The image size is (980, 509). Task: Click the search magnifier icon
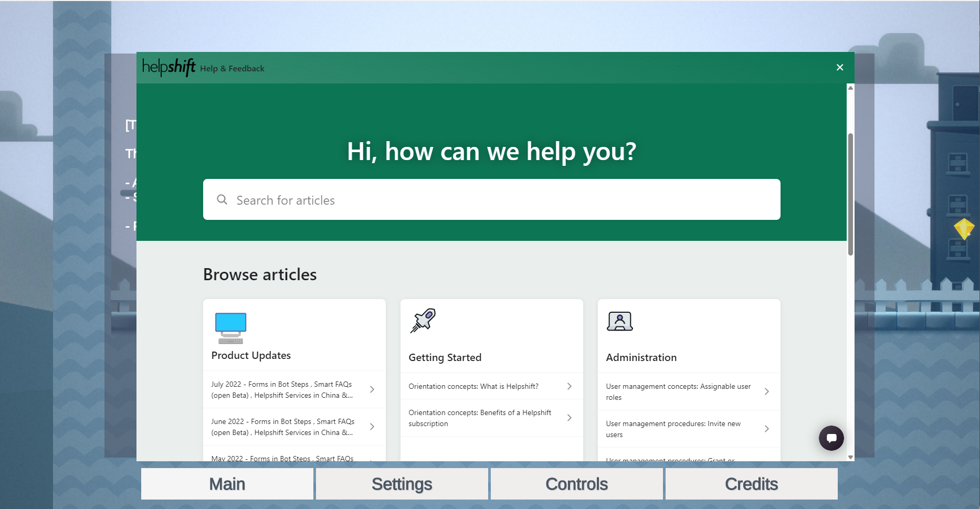coord(222,200)
